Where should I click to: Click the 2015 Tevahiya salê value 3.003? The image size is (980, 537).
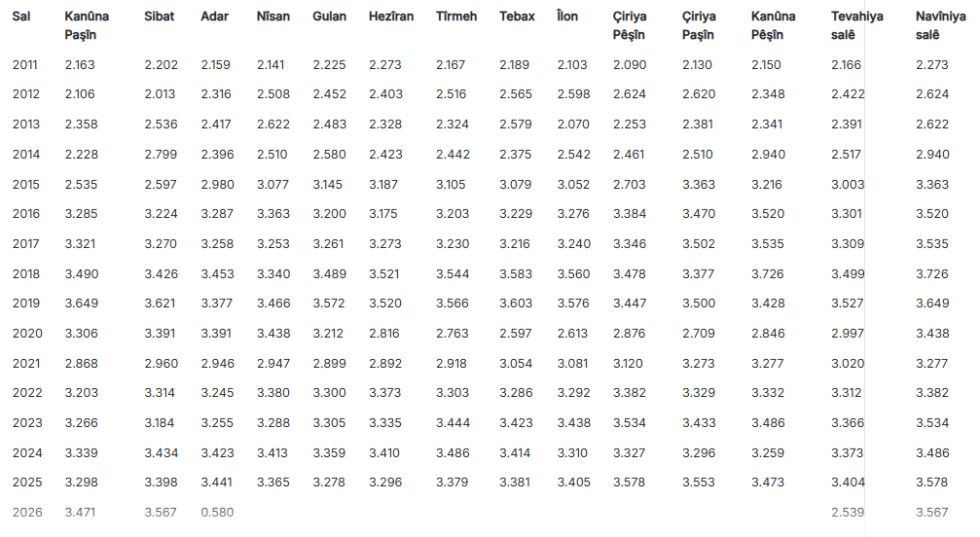[848, 185]
